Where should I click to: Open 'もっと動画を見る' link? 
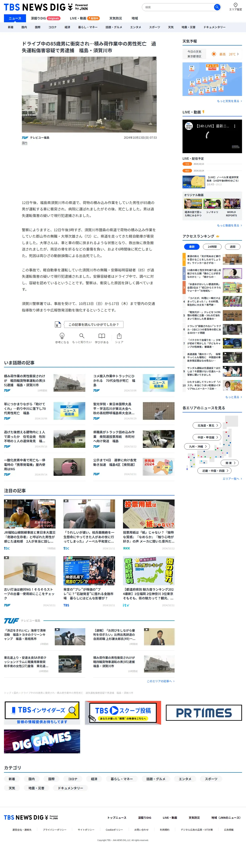coord(229,225)
